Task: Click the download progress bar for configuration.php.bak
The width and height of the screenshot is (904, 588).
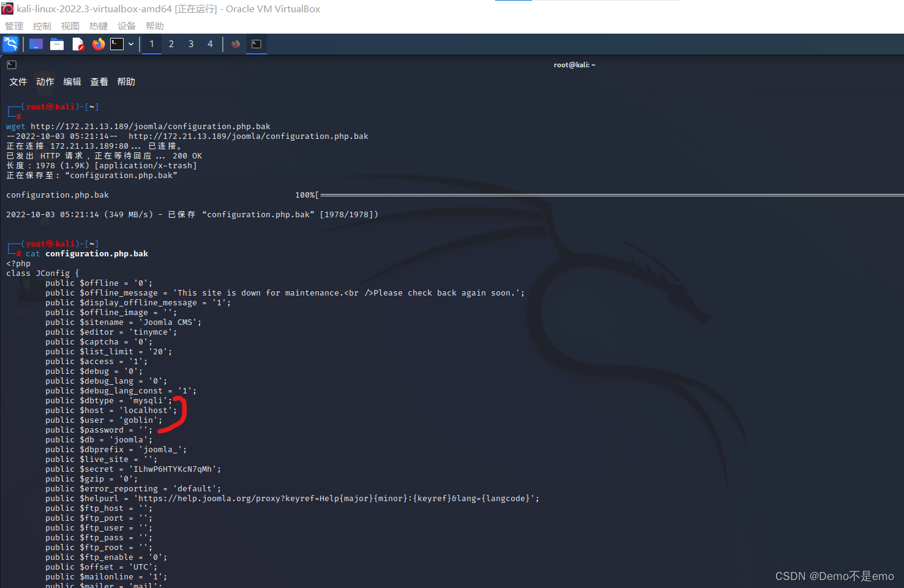Action: tap(600, 195)
